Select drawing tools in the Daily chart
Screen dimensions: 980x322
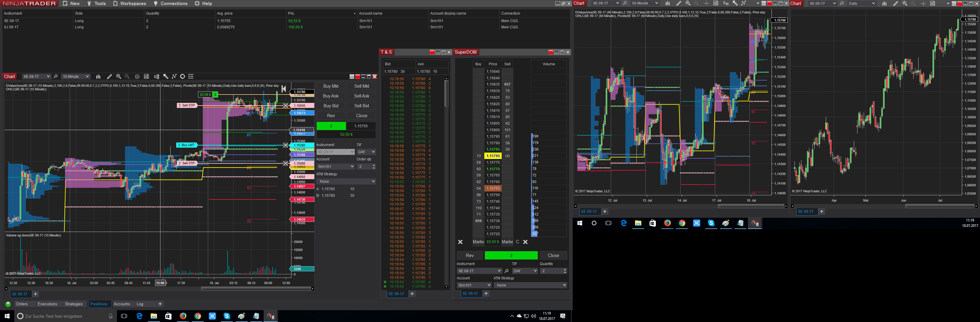tap(896, 3)
